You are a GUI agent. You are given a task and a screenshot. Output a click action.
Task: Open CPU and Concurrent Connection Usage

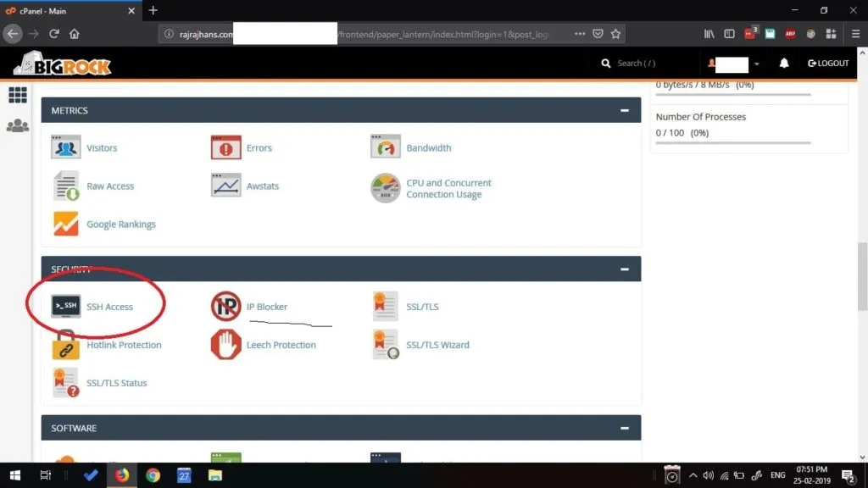385,187
